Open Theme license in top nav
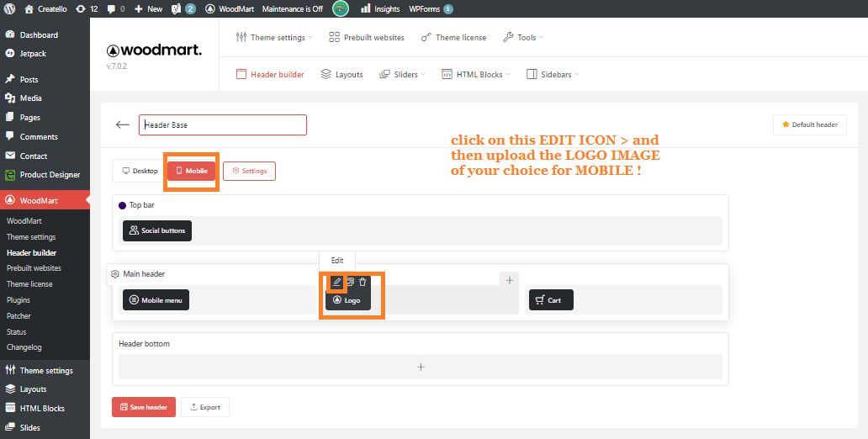 click(453, 38)
